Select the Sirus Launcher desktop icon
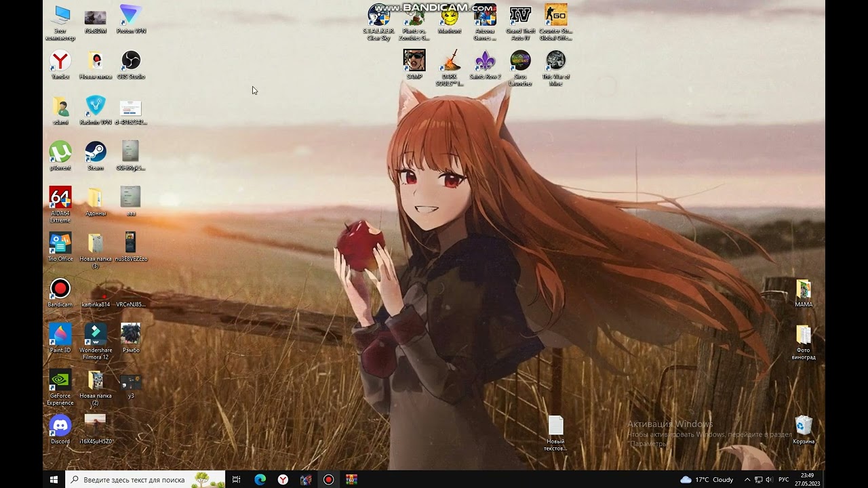Image resolution: width=868 pixels, height=488 pixels. click(x=520, y=68)
